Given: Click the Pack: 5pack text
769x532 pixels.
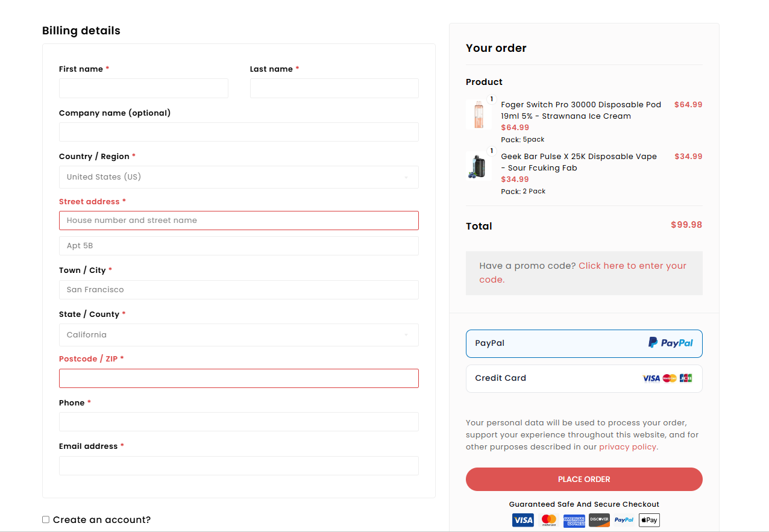Looking at the screenshot, I should coord(523,139).
